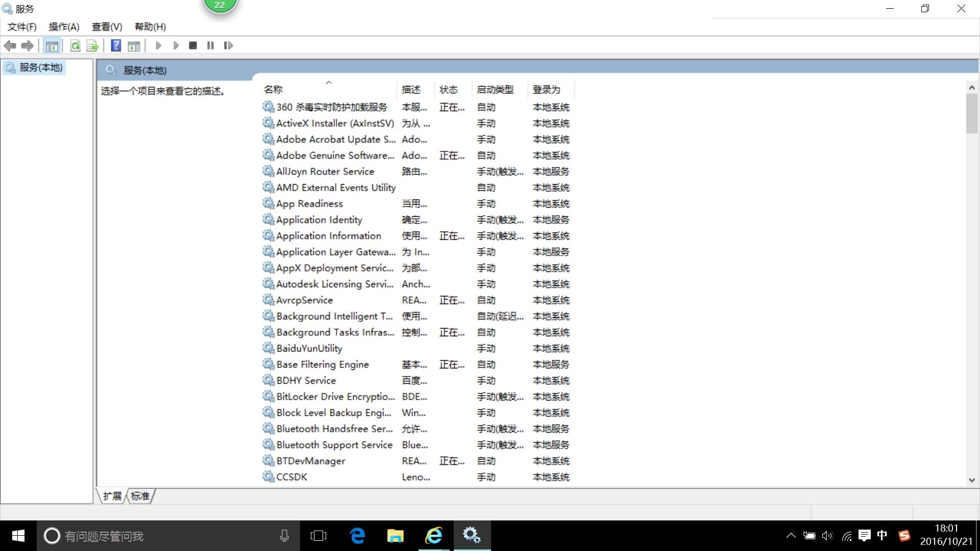Click the vertical scrollbar thumb

pyautogui.click(x=972, y=114)
